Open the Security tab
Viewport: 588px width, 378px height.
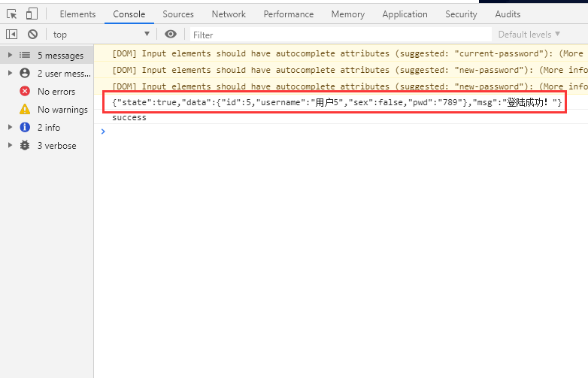pos(461,14)
